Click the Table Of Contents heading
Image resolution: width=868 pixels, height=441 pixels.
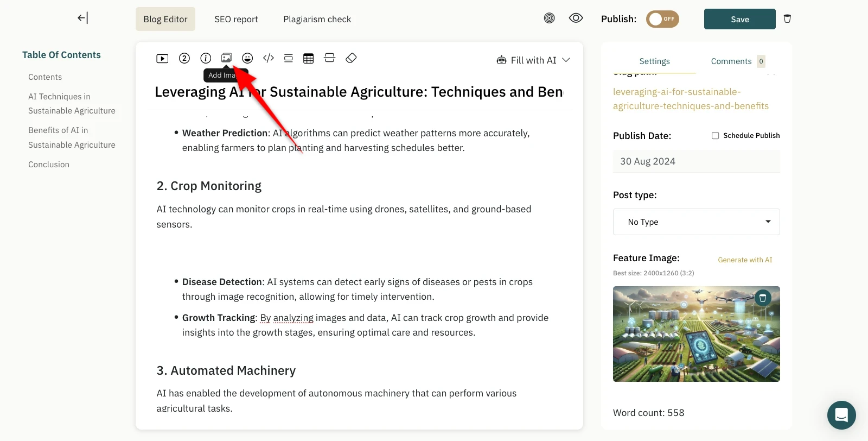pyautogui.click(x=61, y=55)
